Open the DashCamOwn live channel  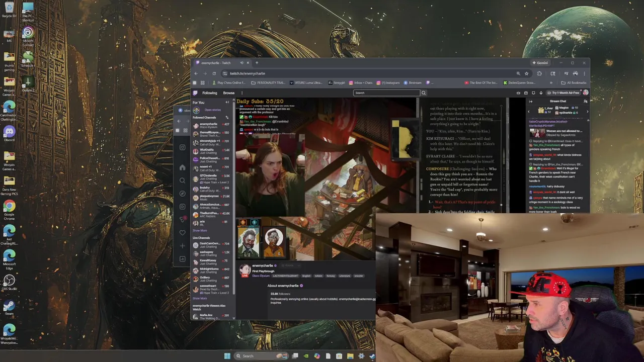[211, 245]
